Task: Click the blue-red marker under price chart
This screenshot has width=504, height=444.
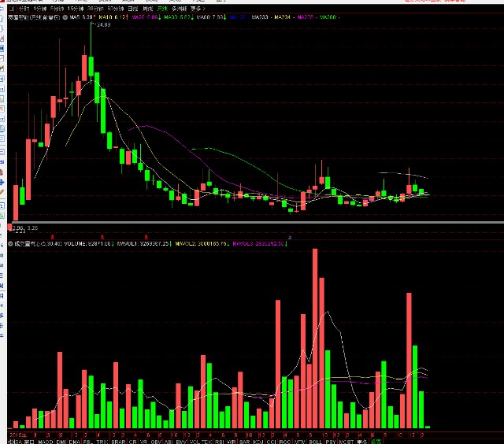Action: [290, 238]
